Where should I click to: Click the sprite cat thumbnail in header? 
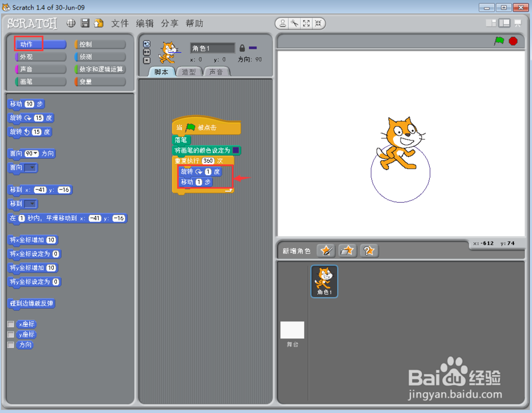click(169, 52)
